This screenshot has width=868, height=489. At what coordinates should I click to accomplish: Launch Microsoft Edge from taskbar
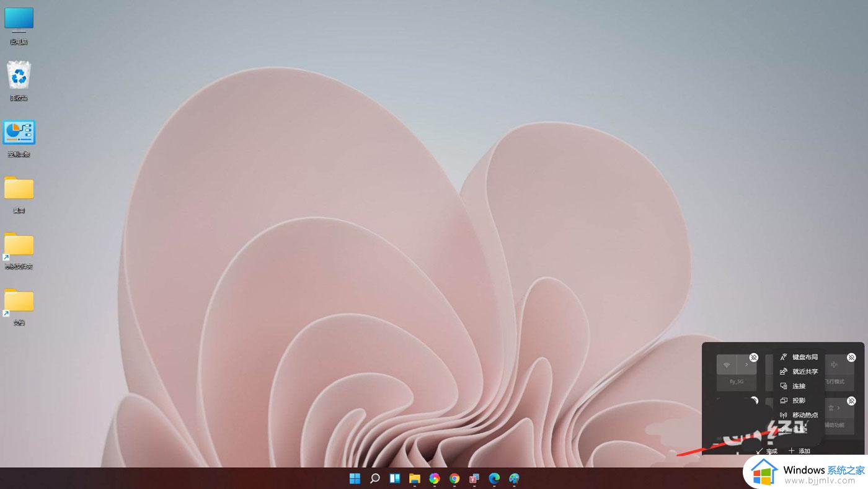pyautogui.click(x=494, y=478)
